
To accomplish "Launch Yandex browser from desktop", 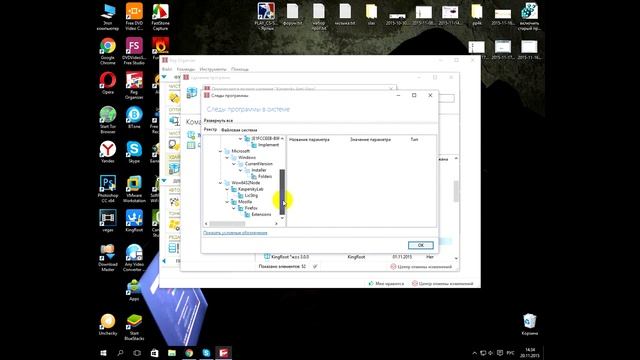I will pyautogui.click(x=108, y=152).
